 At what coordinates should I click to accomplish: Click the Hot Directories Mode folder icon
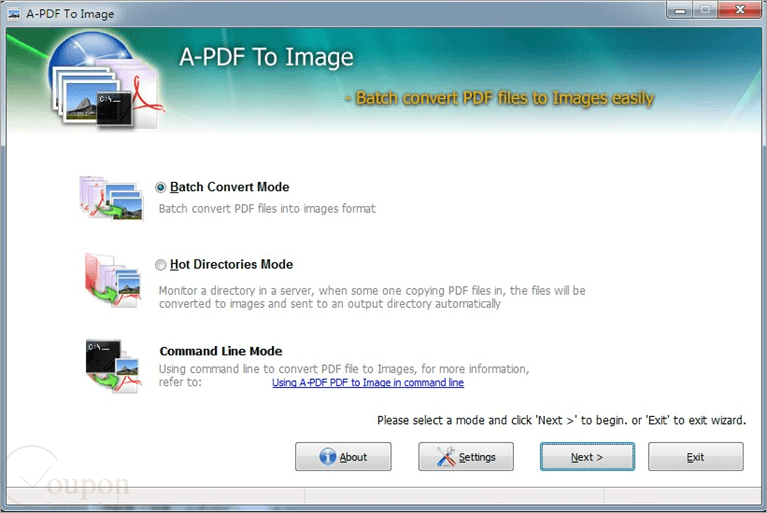coord(113,280)
